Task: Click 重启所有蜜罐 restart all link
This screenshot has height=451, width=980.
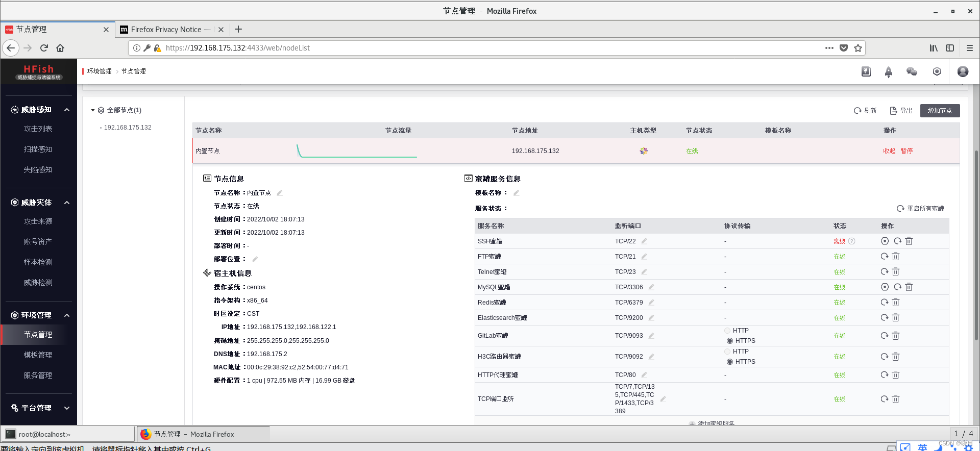Action: 920,209
